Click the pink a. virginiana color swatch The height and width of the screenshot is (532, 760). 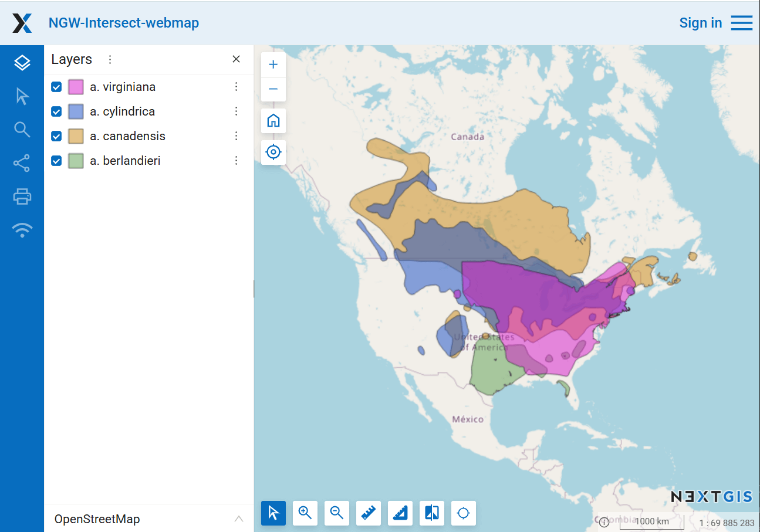point(76,87)
